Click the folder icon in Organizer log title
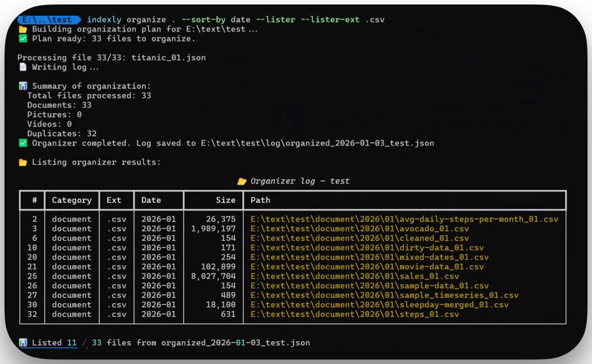The height and width of the screenshot is (364, 592). click(242, 181)
